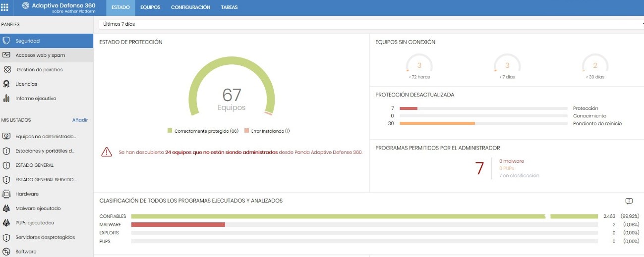Click the red warning triangle icon

(107, 152)
